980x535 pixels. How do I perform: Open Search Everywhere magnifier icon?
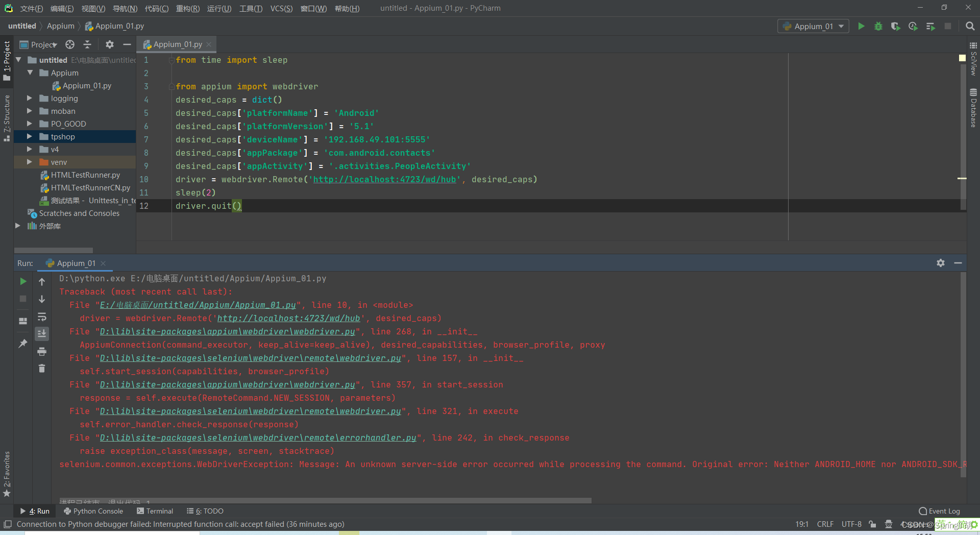pos(970,26)
